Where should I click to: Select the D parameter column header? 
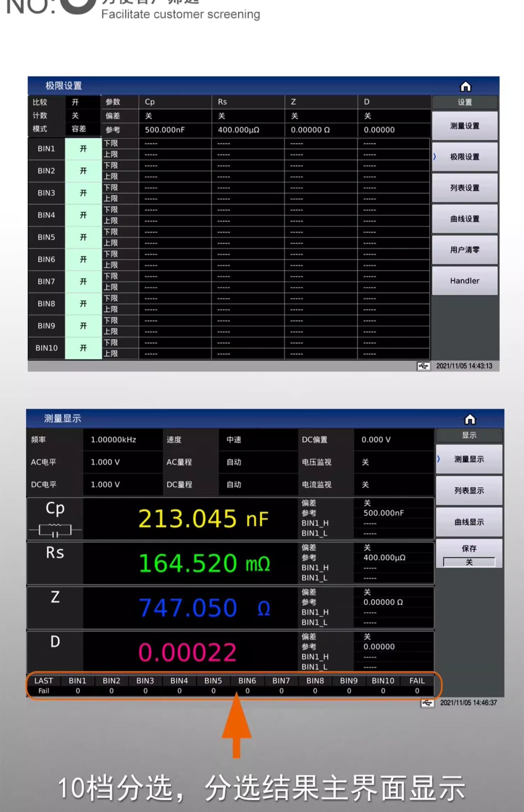click(394, 102)
